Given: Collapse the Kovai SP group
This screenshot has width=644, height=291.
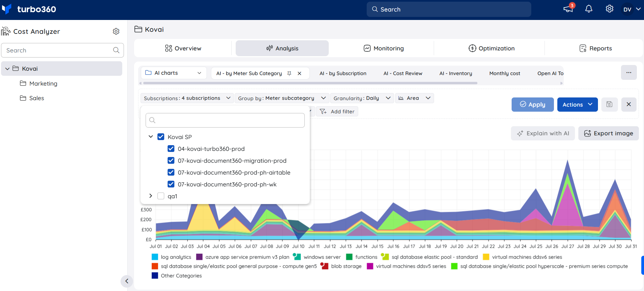Looking at the screenshot, I should coord(151,137).
